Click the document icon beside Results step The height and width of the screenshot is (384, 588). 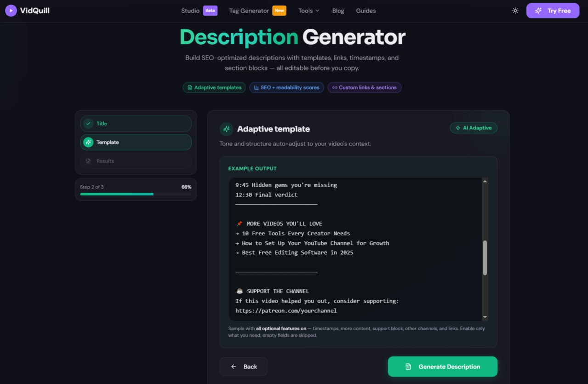tap(88, 161)
